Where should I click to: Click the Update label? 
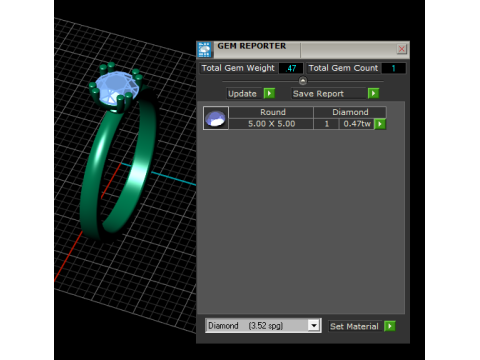[242, 94]
